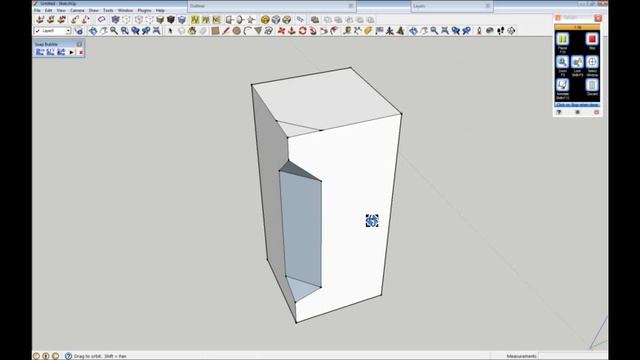
Task: Click Select Window in recorder panel
Action: point(592,62)
